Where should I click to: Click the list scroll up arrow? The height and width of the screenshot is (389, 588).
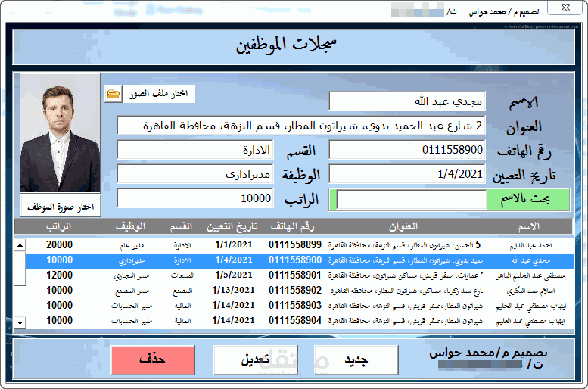(x=20, y=245)
